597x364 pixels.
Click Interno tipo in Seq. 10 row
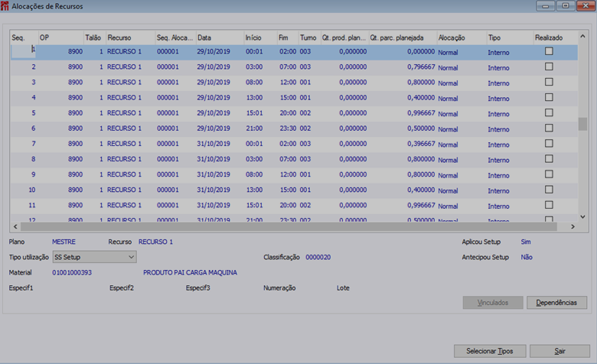498,191
